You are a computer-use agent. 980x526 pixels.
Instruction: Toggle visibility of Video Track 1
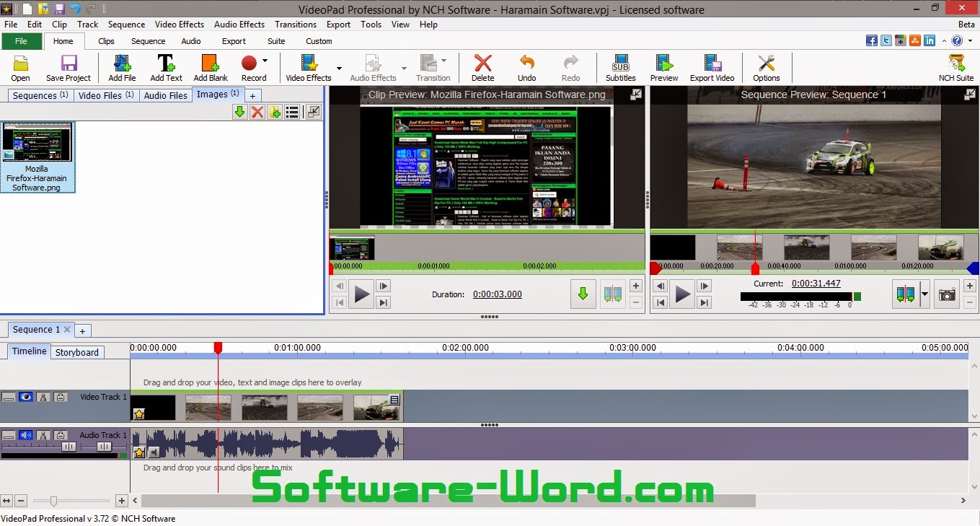[x=26, y=397]
